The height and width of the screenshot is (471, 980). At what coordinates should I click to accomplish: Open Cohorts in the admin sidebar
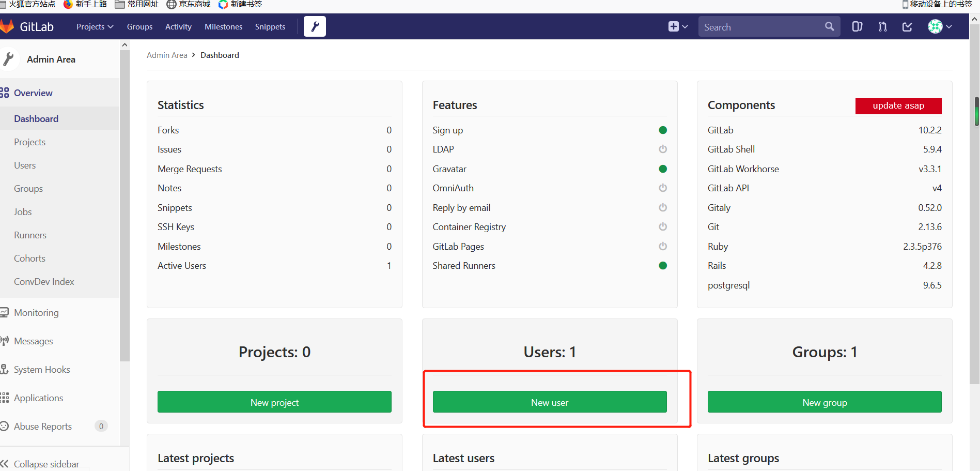(x=29, y=259)
